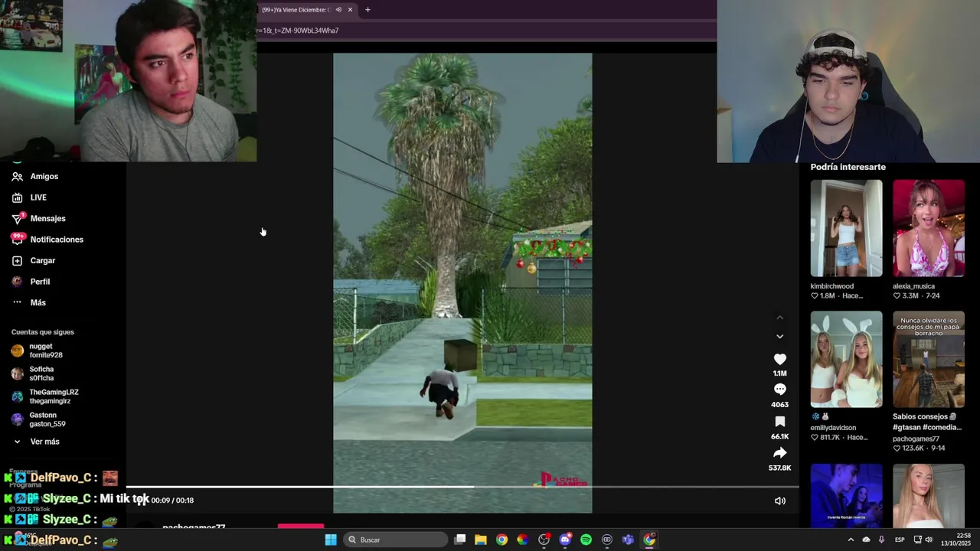This screenshot has width=980, height=551.
Task: Click the kimbirchwood username text
Action: point(831,286)
